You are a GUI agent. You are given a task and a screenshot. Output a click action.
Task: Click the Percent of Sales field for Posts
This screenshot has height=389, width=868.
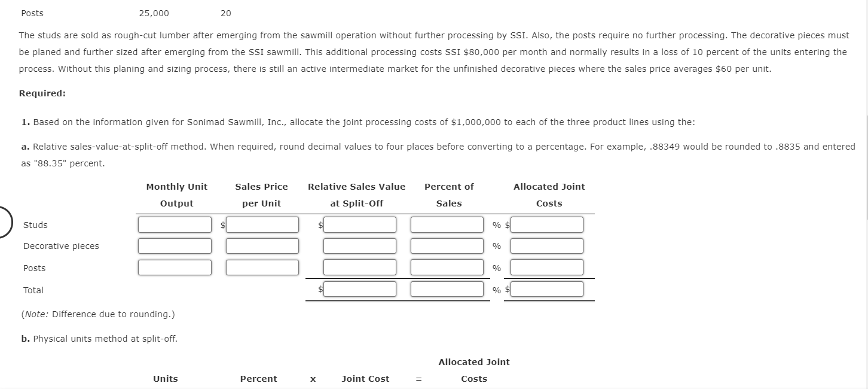point(447,267)
